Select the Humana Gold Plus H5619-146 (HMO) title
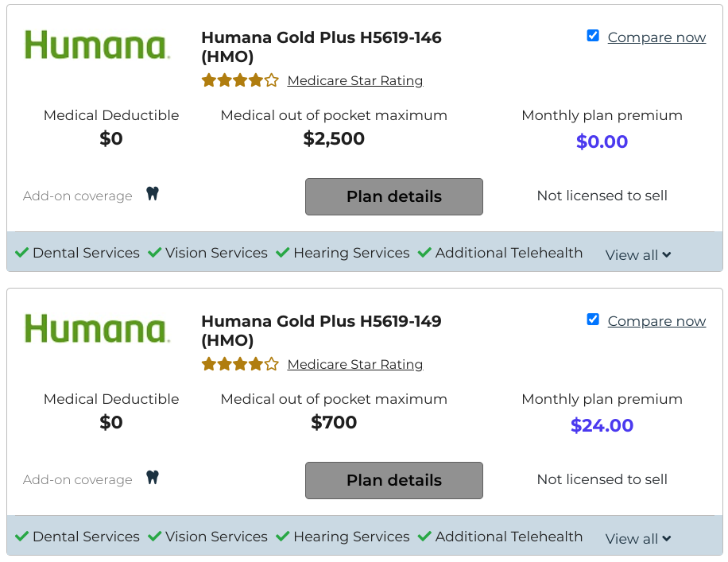The image size is (728, 562). (x=321, y=47)
